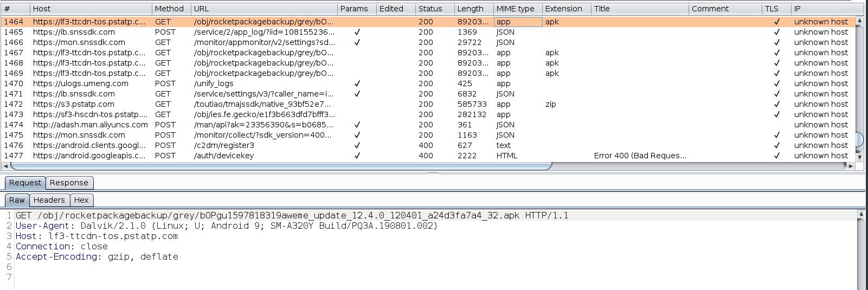This screenshot has width=868, height=290.
Task: Click the Params checkmark in row 1465
Action: click(357, 32)
